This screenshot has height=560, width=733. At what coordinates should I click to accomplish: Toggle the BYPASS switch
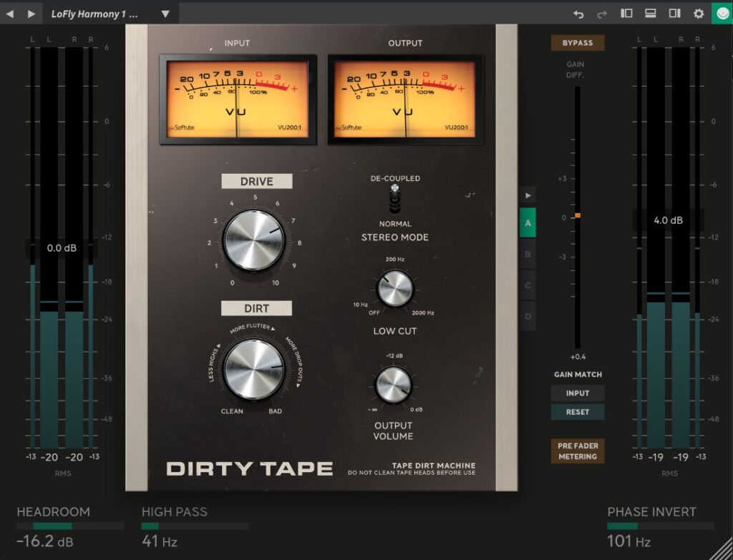[x=577, y=43]
